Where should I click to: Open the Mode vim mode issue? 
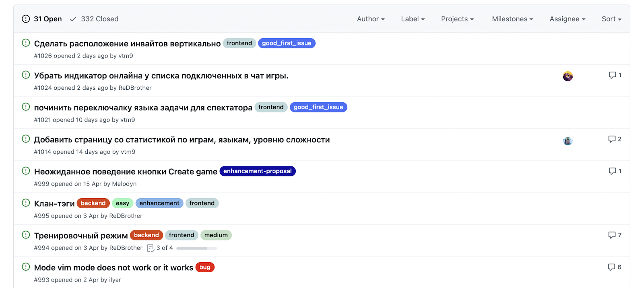click(114, 268)
